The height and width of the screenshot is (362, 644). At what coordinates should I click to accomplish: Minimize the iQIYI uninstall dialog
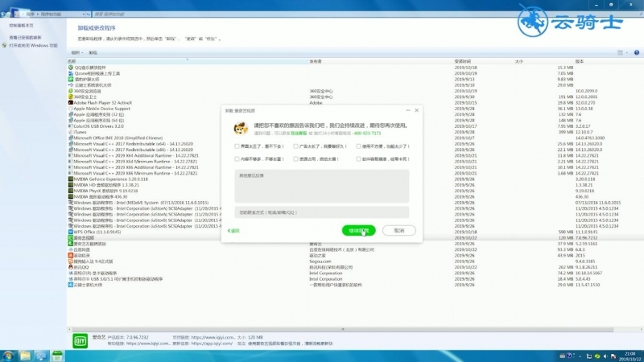pos(408,110)
